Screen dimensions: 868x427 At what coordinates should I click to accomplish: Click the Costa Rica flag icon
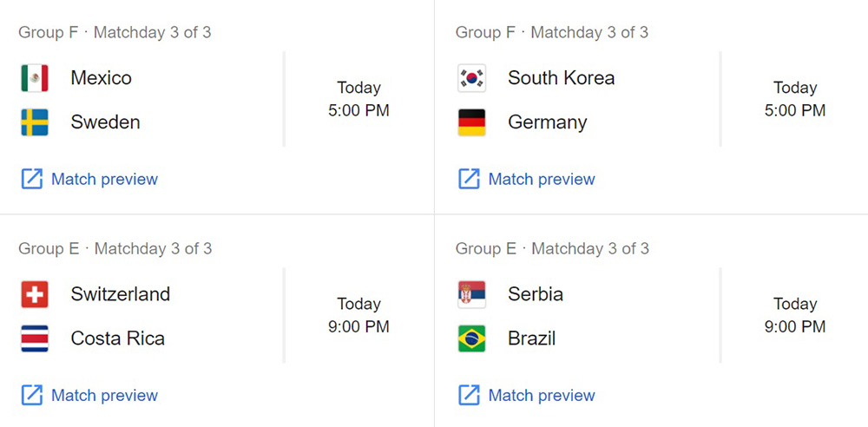pos(35,338)
